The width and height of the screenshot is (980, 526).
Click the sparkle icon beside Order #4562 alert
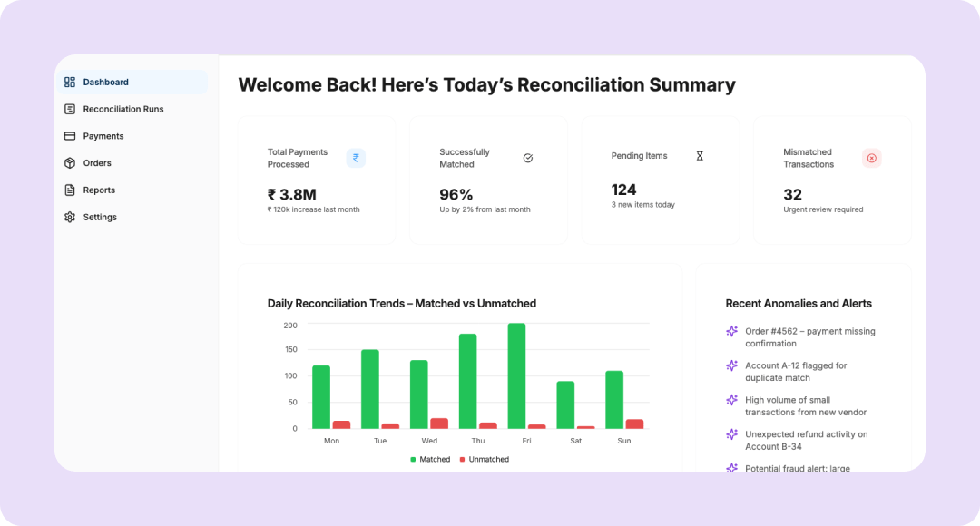pyautogui.click(x=732, y=332)
